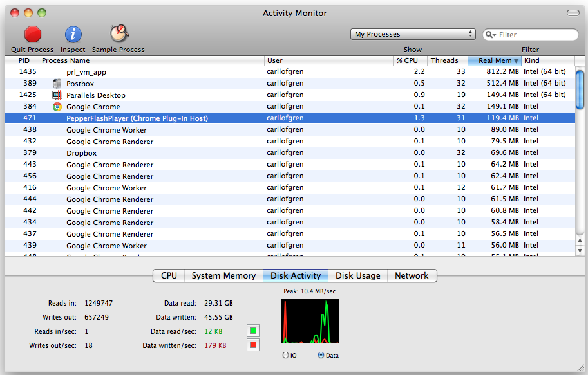This screenshot has width=588, height=375.
Task: Open the My Processes dropdown
Action: (413, 34)
